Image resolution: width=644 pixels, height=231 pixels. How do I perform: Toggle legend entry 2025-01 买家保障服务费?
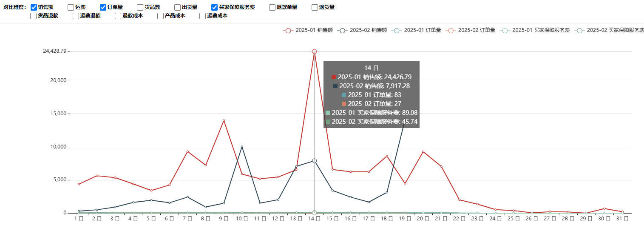tap(535, 30)
